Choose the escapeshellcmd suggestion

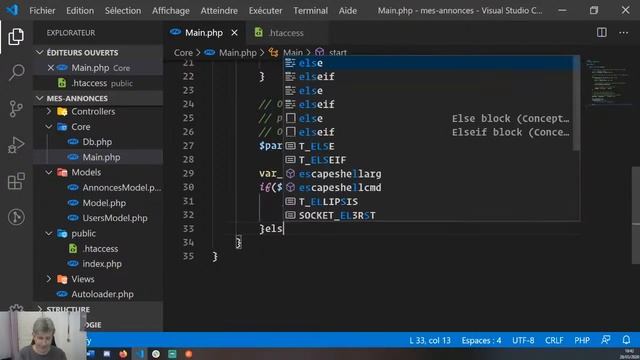tap(429, 188)
